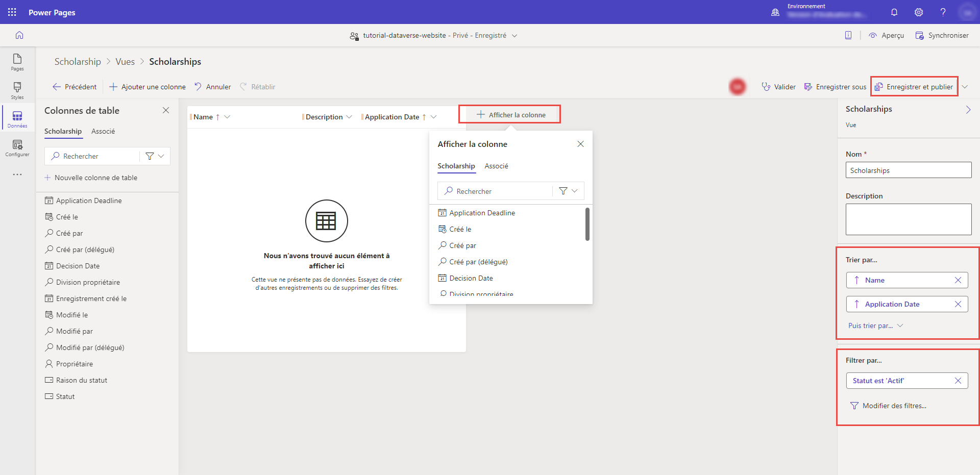
Task: Click Enregistrer sous
Action: click(x=835, y=87)
